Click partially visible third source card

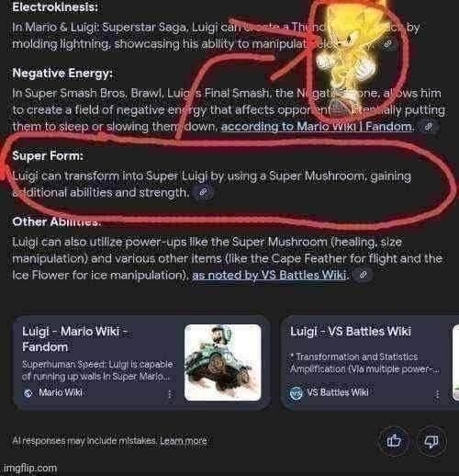[x=455, y=362]
